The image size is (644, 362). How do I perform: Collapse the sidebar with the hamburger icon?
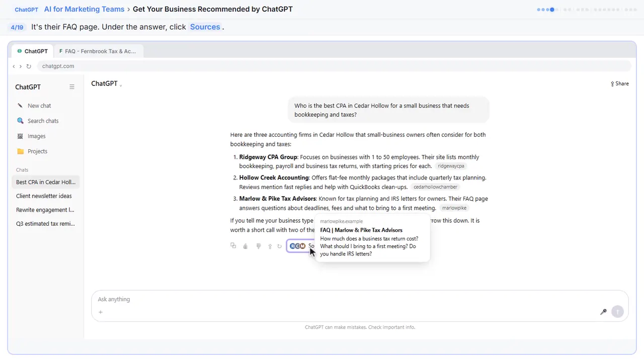[x=72, y=87]
